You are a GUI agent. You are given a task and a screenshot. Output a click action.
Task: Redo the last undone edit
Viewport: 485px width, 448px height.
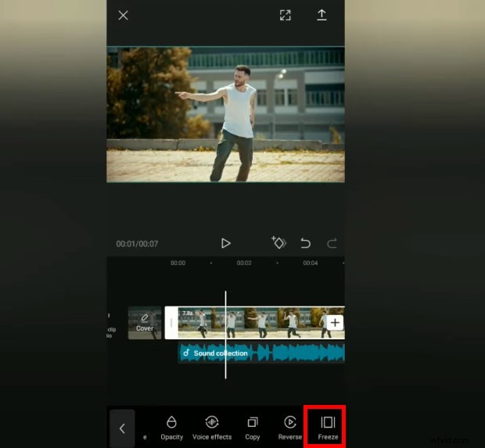point(332,243)
